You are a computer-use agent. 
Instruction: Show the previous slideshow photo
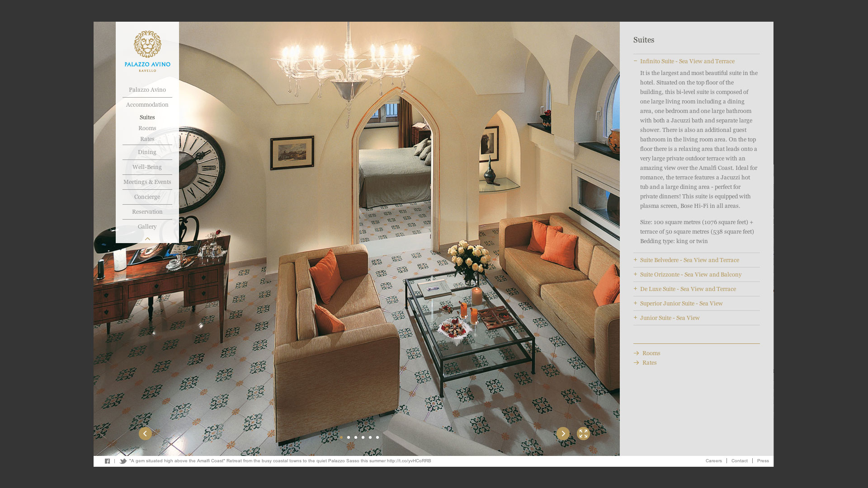(145, 434)
